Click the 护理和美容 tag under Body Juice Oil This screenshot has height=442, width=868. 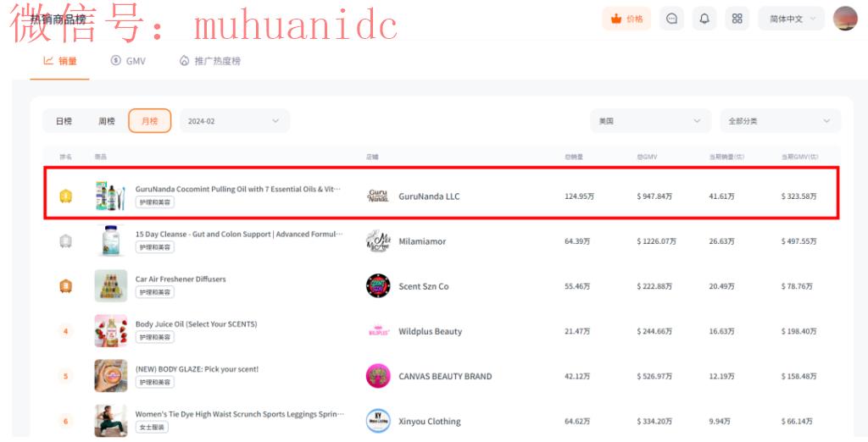pos(155,338)
